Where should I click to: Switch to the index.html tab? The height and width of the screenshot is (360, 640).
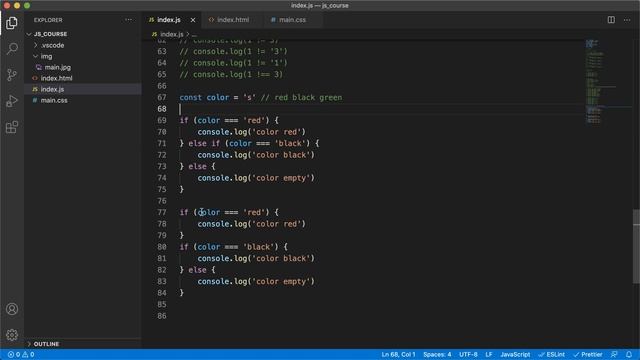pos(233,20)
